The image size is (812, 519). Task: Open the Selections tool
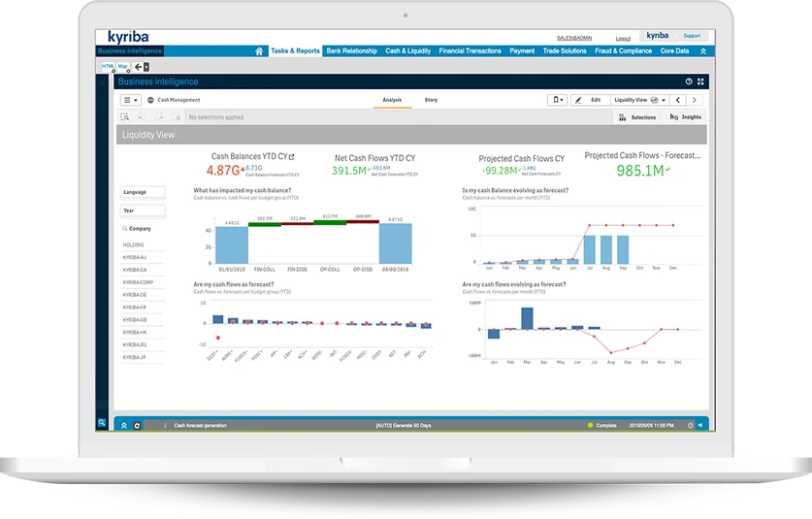(637, 117)
